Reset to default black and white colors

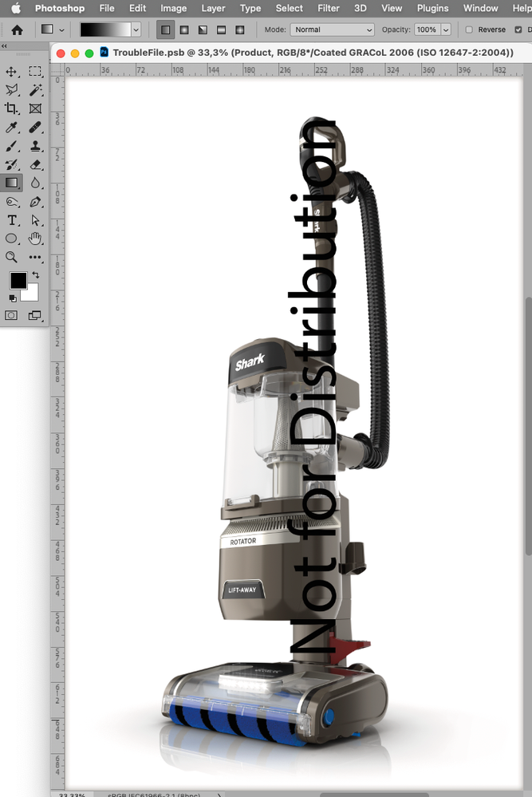point(12,298)
